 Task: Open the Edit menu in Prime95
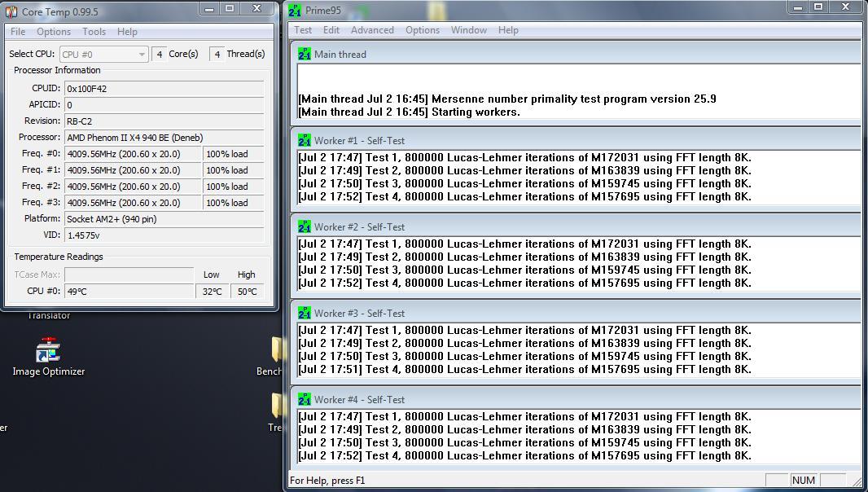click(331, 30)
